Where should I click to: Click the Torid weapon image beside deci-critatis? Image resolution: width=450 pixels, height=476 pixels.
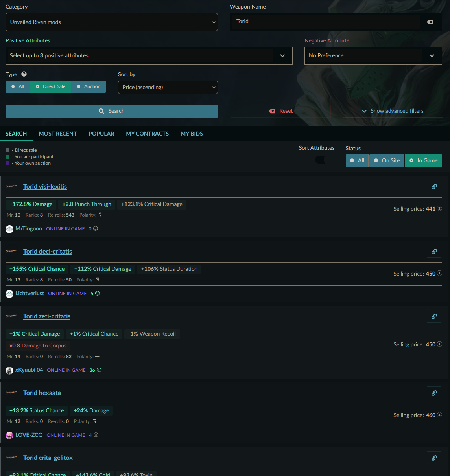tap(12, 251)
